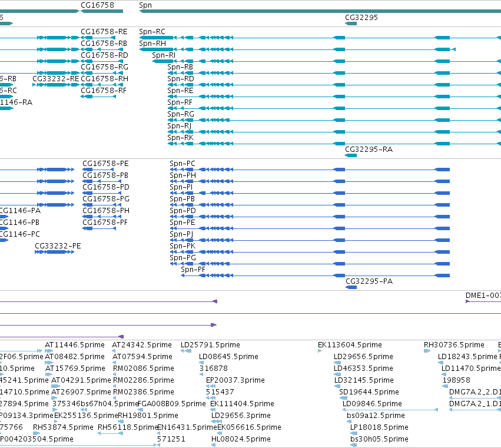Click EST EK113604.5prime
Image resolution: width=501 pixels, height=448 pixels.
tap(350, 345)
